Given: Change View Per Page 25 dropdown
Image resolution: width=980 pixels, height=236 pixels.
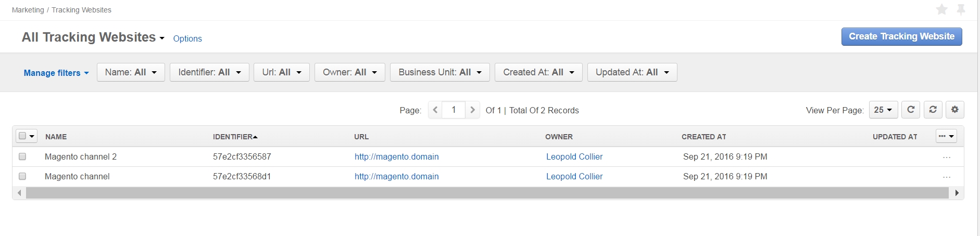Looking at the screenshot, I should pos(883,110).
